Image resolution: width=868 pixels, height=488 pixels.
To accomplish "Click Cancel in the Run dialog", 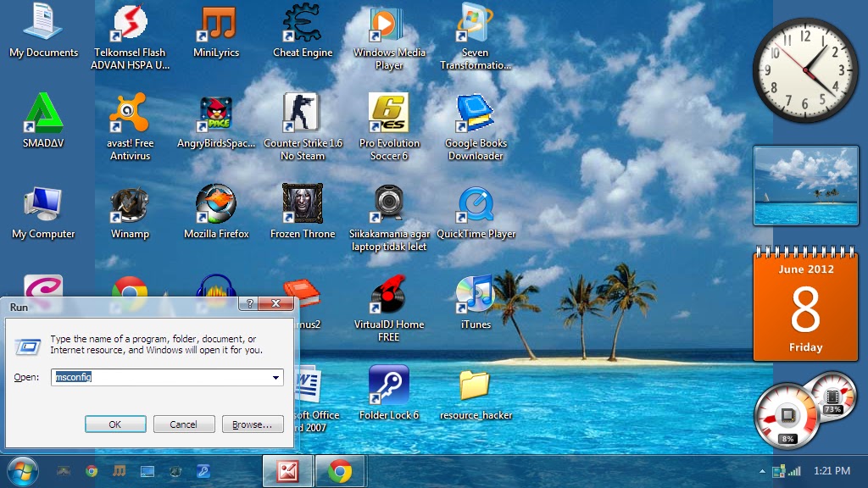I will pyautogui.click(x=184, y=424).
